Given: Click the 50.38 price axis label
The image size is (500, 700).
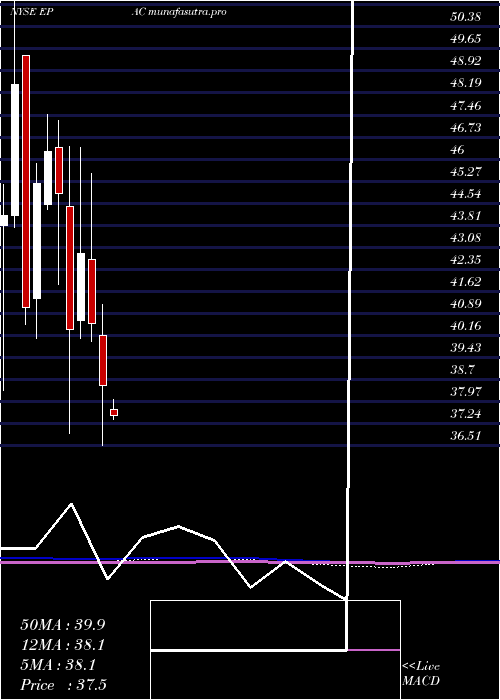Looking at the screenshot, I should 466,17.
